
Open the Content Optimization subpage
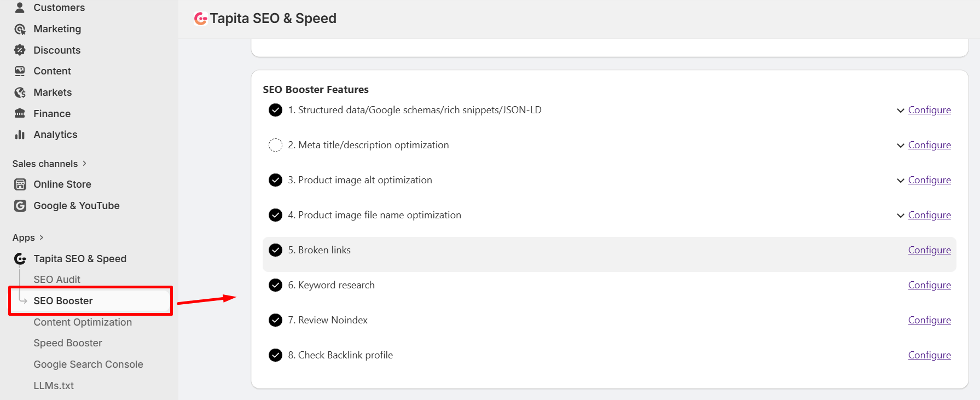tap(83, 322)
